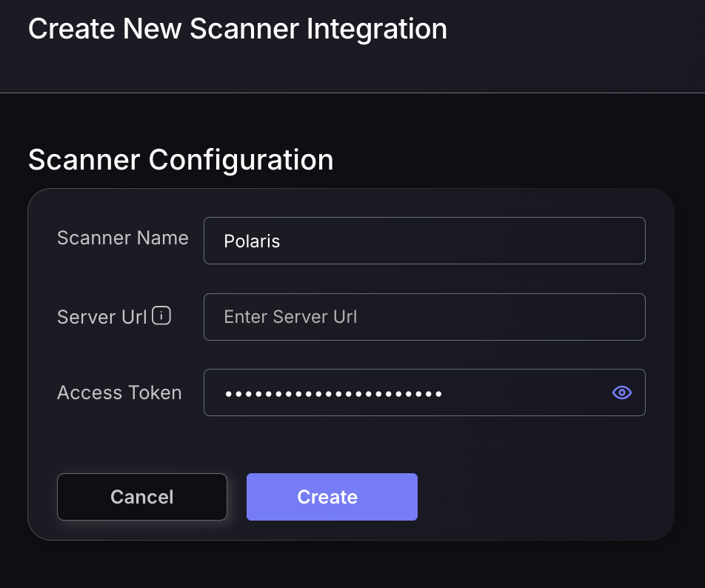Focus the Scanner Name input field
705x588 pixels.
(424, 241)
